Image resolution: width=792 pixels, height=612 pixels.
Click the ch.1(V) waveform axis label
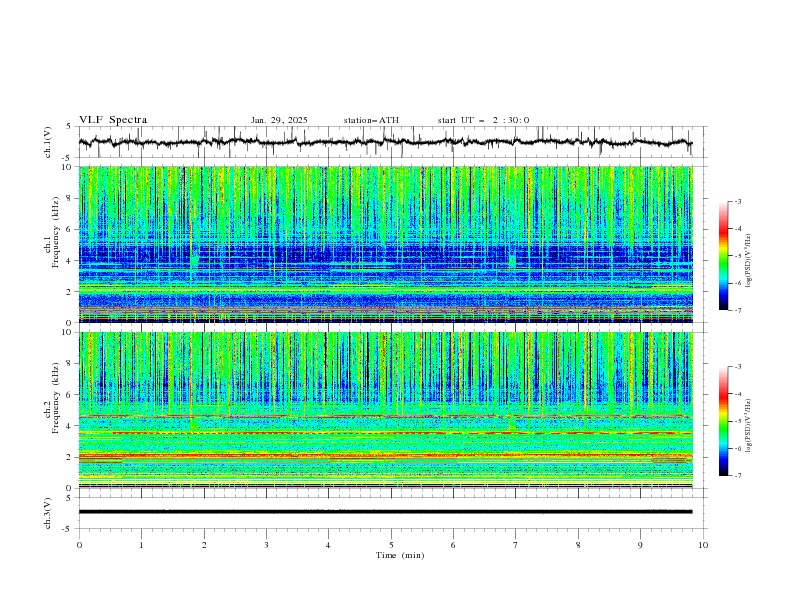pyautogui.click(x=48, y=142)
